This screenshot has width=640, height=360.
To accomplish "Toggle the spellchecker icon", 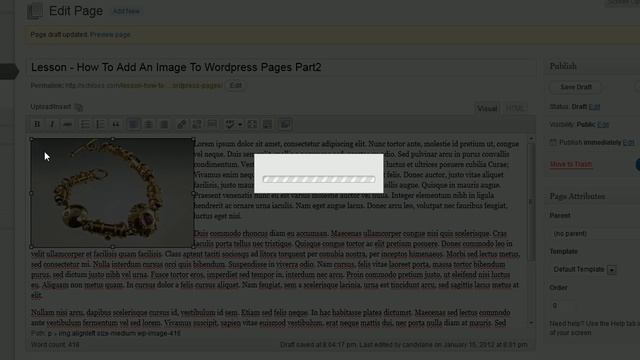I will coord(230,124).
